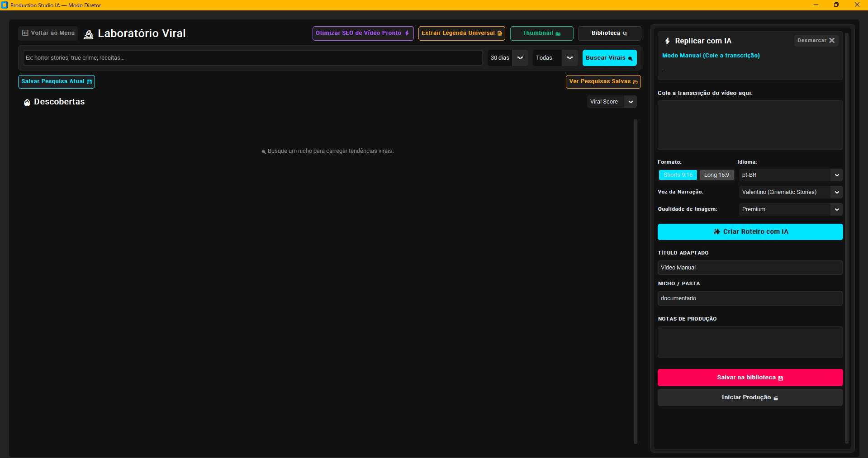Click the niche search input field

[252, 58]
